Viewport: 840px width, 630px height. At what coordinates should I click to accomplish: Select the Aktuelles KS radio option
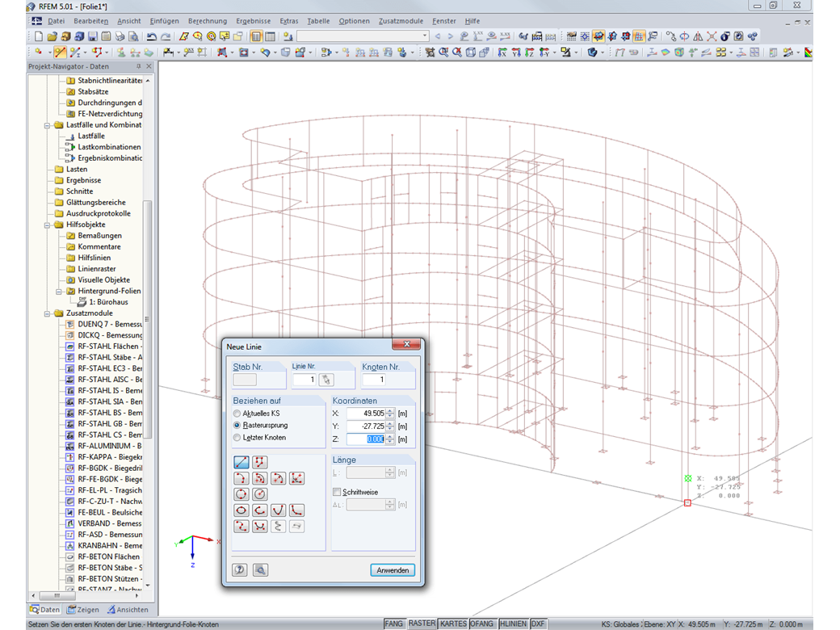237,413
